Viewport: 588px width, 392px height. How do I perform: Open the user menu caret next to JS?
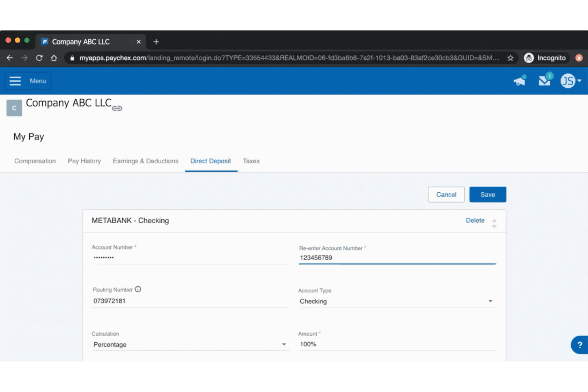(x=579, y=81)
